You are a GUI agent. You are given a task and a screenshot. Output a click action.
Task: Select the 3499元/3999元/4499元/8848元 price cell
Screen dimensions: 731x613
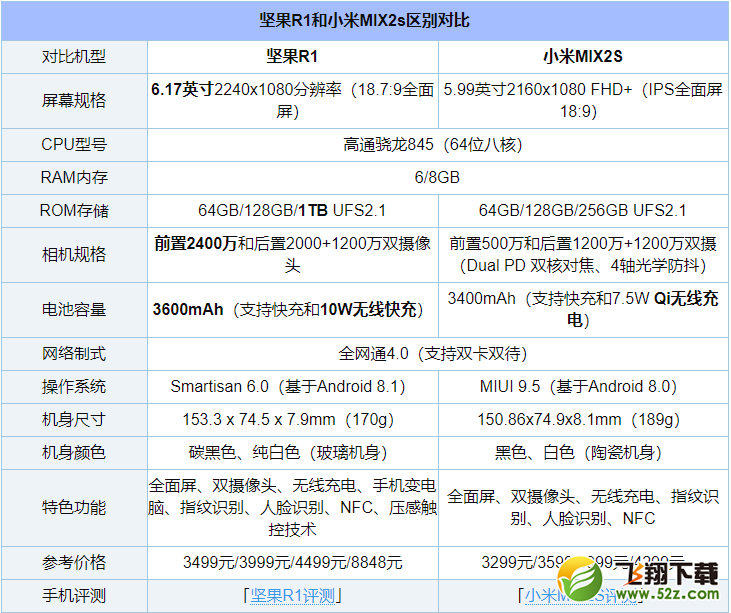(x=293, y=563)
